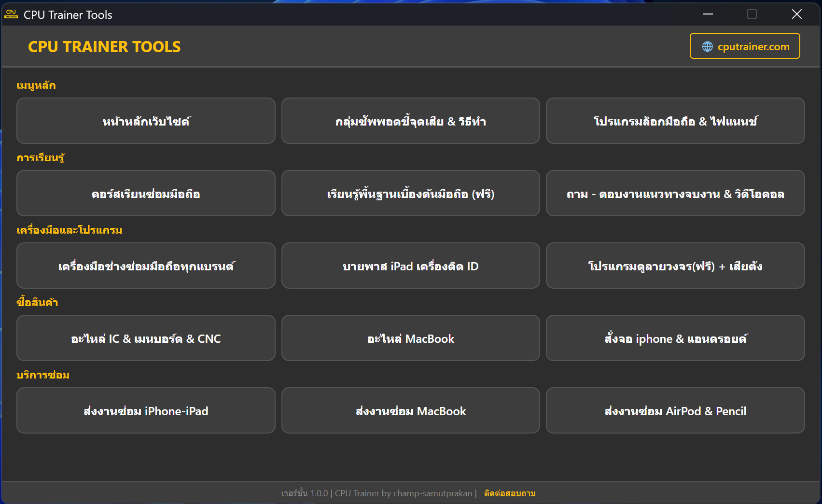
Task: Click เรียนรู้พื้นฐานเบื้องต้นมือถือ (ฟรี)
Action: (x=410, y=193)
